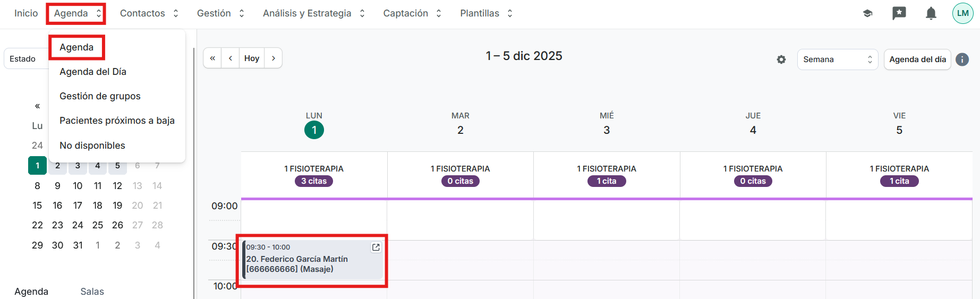Open calendar settings gear icon
Screen dimensions: 980x299
pyautogui.click(x=781, y=59)
